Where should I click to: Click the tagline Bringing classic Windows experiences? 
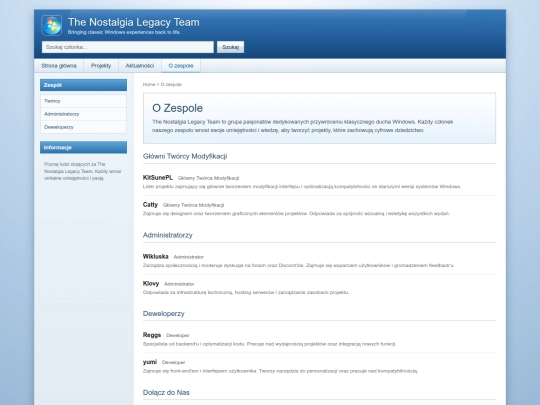pos(124,32)
